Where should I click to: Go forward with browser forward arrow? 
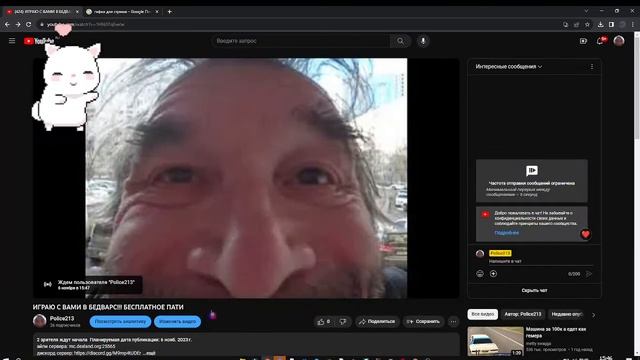18,24
